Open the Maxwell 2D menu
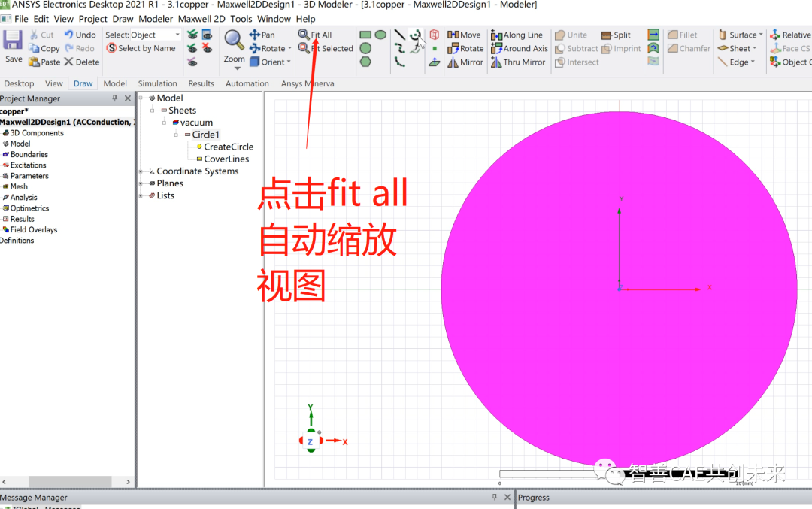The height and width of the screenshot is (509, 812). 201,19
